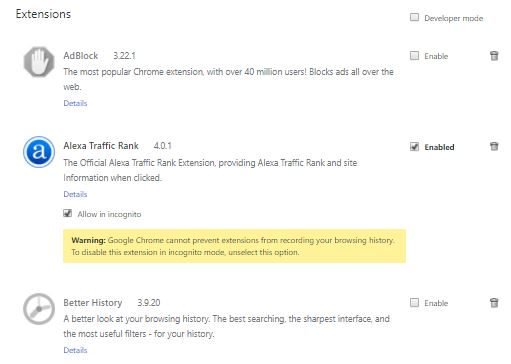Enable the AdBlock extension checkbox
This screenshot has height=364, width=511.
point(414,55)
